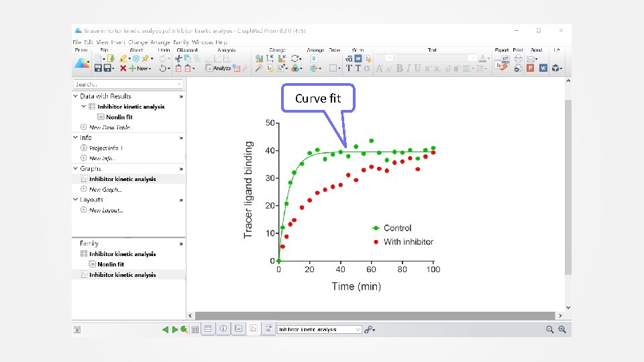Open the Undo dropdown arrow
Image resolution: width=644 pixels, height=362 pixels.
point(169,68)
